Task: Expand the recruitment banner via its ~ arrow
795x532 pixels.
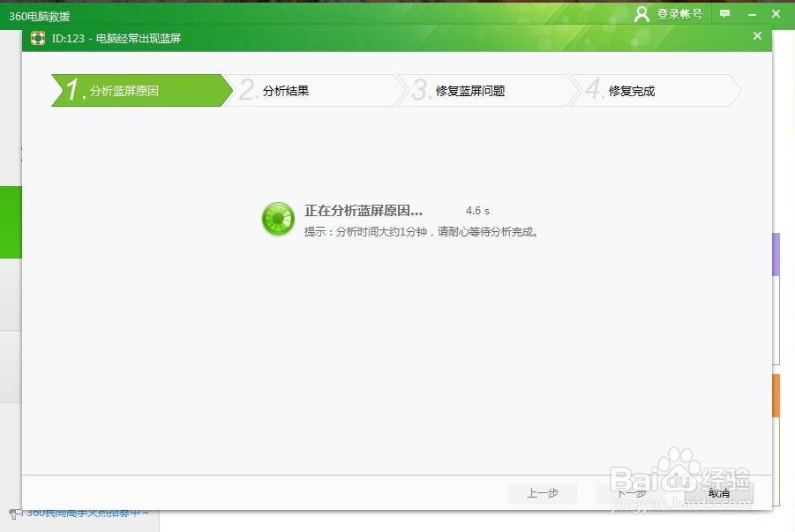Action: click(146, 510)
